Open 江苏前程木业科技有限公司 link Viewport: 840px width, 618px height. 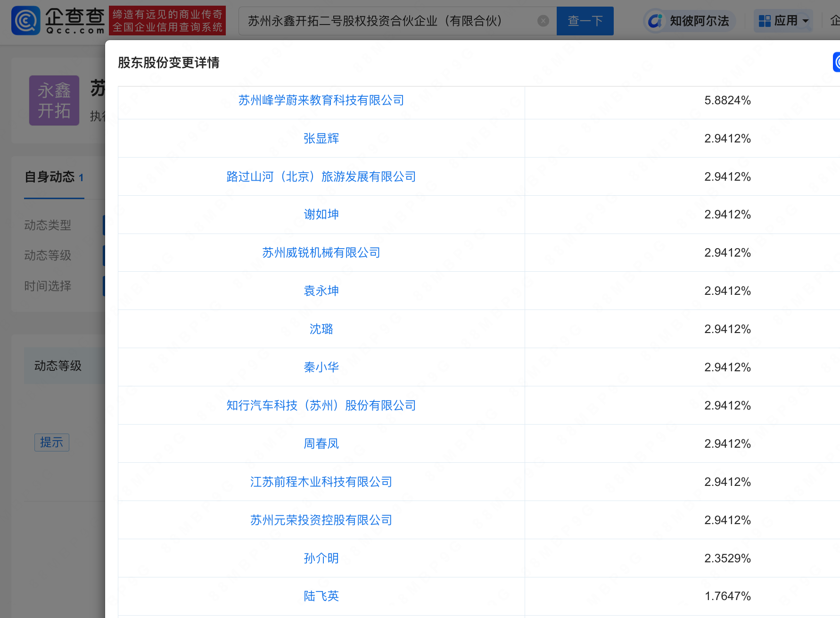tap(321, 482)
